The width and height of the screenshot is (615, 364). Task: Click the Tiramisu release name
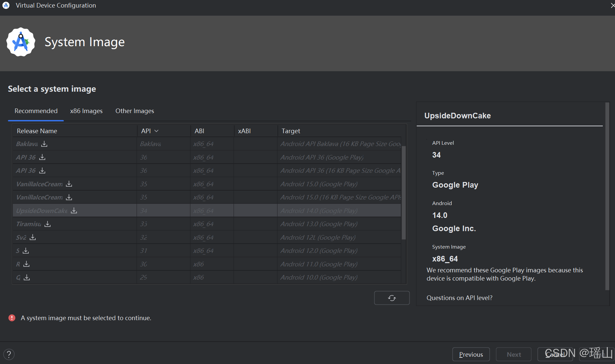coord(28,224)
